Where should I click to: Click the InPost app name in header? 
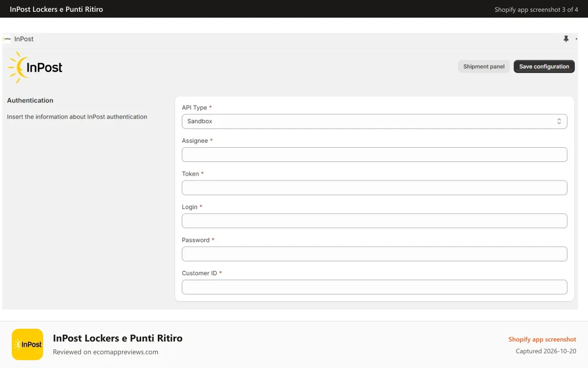tap(24, 39)
